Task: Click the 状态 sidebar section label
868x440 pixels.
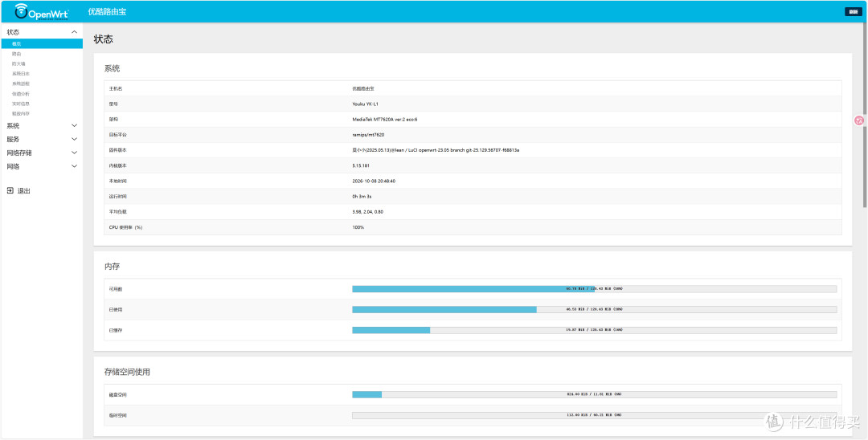Action: [x=13, y=32]
